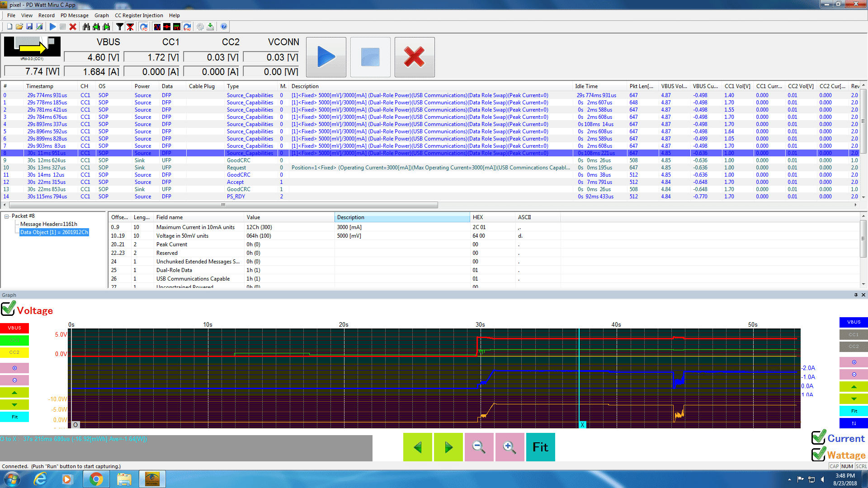Zoom out using the pink minus button
The image size is (868, 488).
point(479,447)
